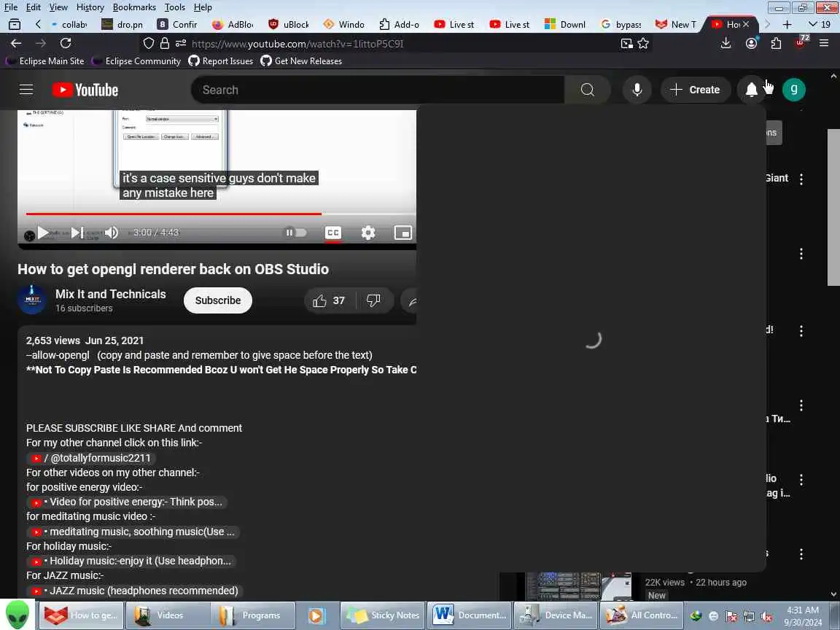840x630 pixels.
Task: Open the Bookmarks menu
Action: point(134,7)
